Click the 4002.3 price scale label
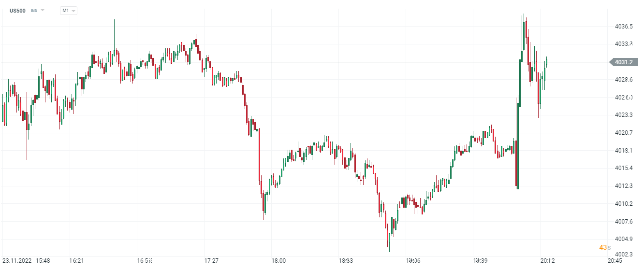Viewport: 644px width, 269px height. point(624,255)
